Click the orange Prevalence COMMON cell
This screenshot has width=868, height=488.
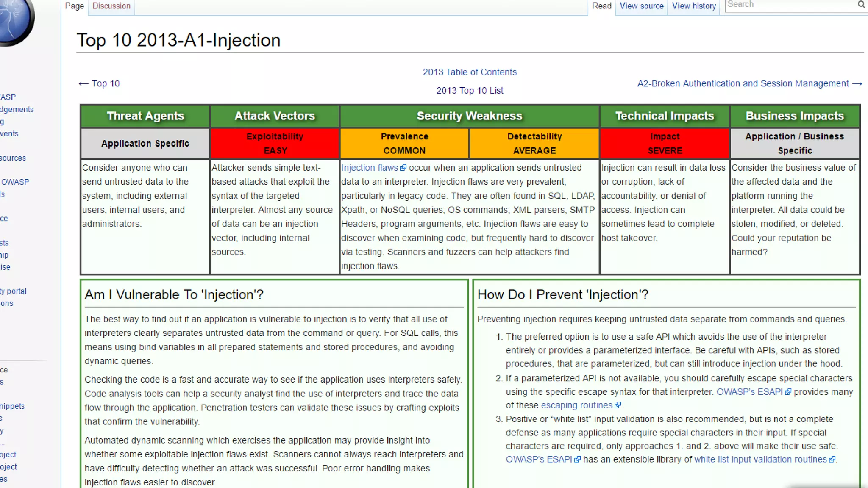pos(404,144)
